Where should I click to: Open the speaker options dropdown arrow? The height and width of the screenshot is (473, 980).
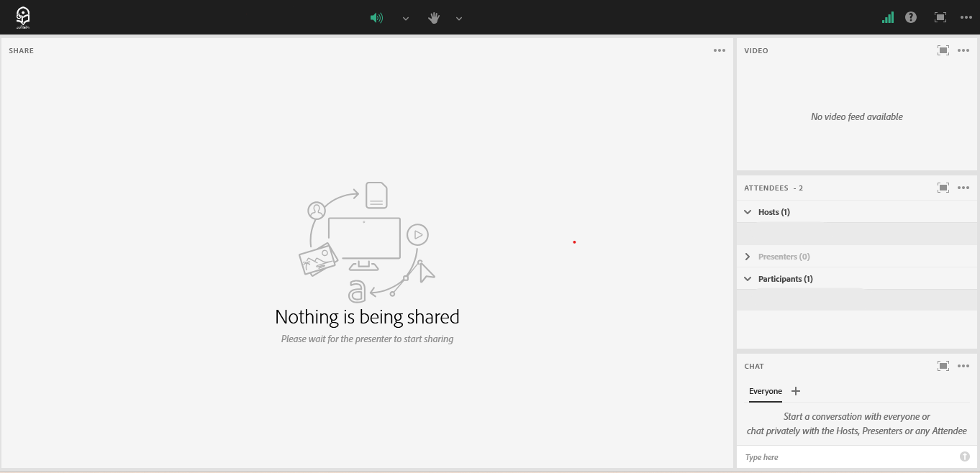(x=406, y=19)
